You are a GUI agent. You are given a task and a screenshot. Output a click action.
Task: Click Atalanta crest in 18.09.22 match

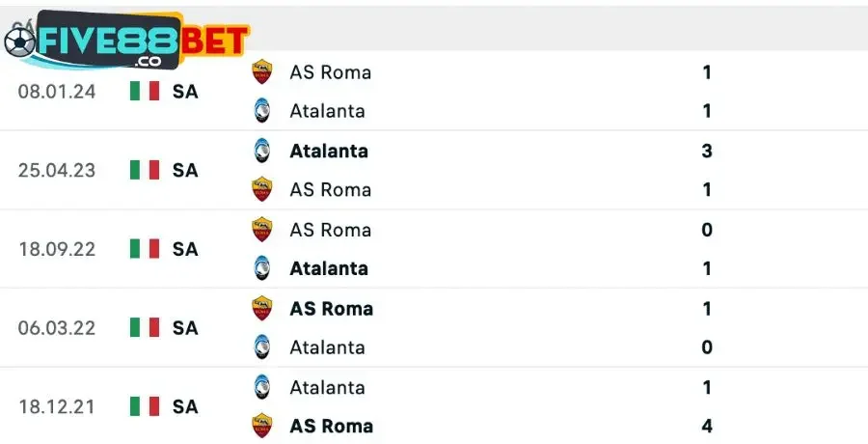(x=261, y=268)
